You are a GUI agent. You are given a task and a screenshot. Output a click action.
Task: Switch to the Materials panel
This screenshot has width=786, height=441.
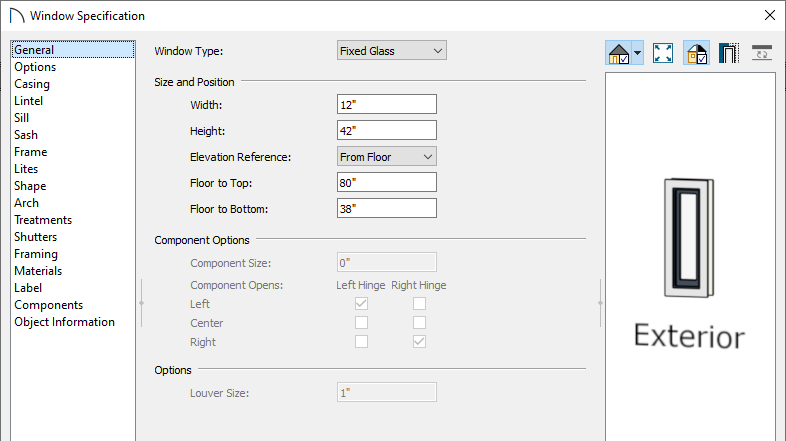tap(38, 271)
